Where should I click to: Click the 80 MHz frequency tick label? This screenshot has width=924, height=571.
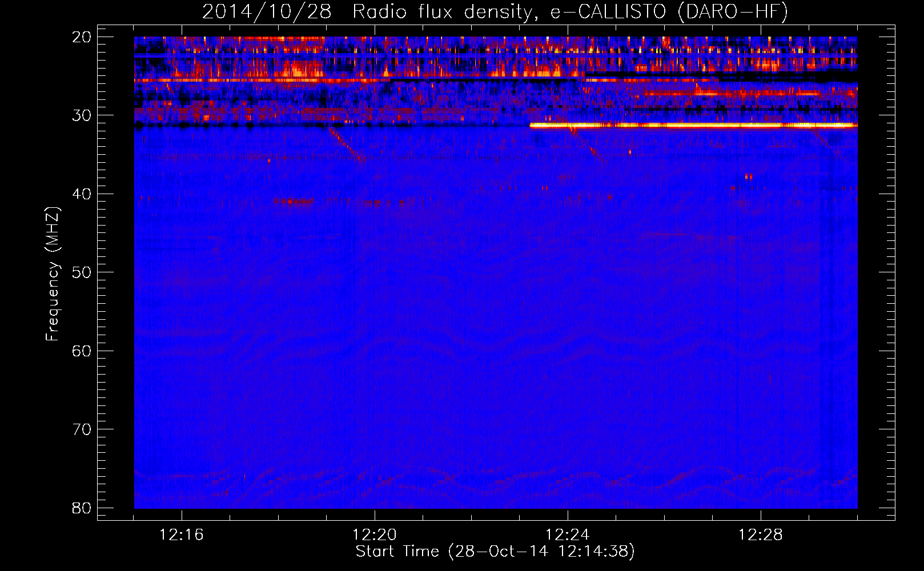pyautogui.click(x=82, y=508)
